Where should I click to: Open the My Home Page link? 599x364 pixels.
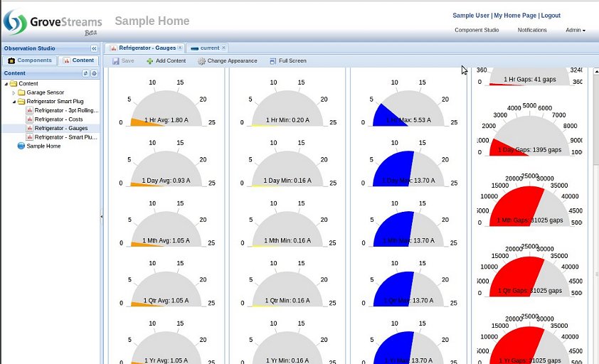(515, 15)
